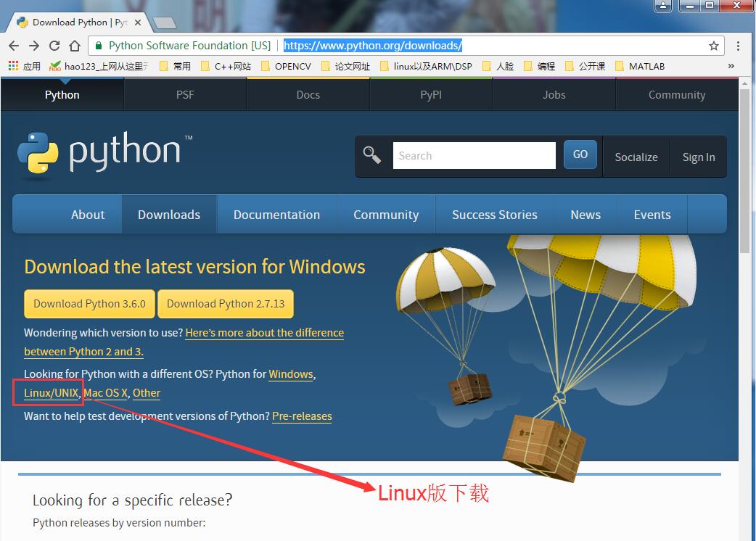The width and height of the screenshot is (756, 541).
Task: Click the green secure padlock icon
Action: coord(99,46)
